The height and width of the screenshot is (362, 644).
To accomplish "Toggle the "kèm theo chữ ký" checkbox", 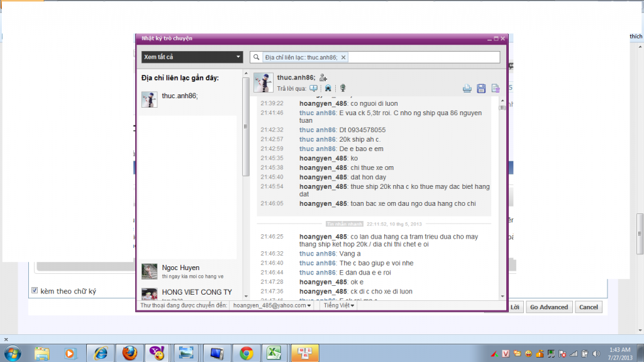I will coord(35,291).
